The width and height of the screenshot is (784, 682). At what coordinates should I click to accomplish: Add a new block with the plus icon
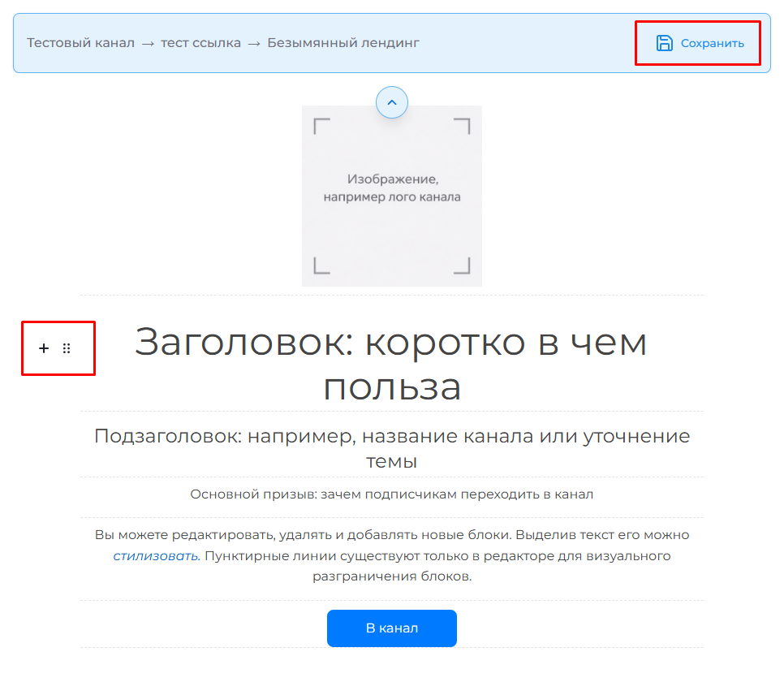click(44, 347)
